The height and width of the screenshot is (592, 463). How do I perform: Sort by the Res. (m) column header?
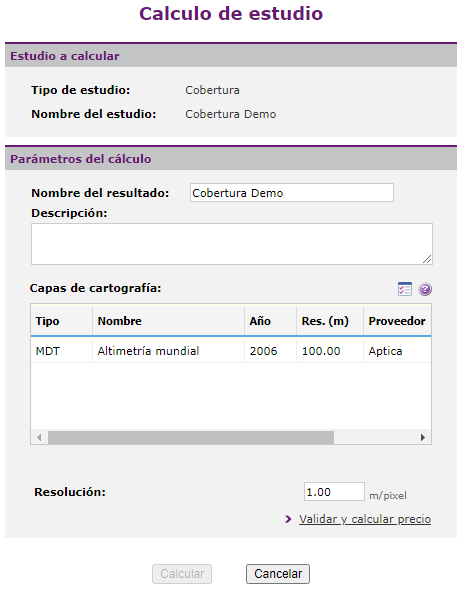tap(330, 321)
